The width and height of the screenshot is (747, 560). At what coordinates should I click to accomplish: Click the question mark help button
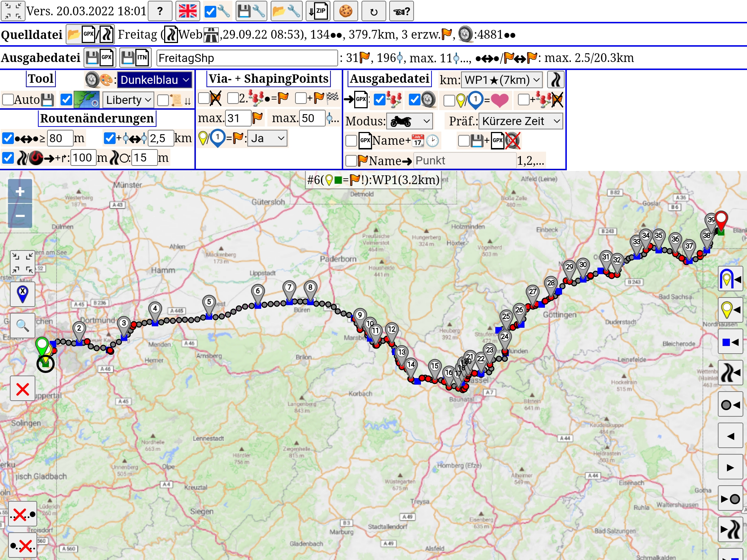160,11
